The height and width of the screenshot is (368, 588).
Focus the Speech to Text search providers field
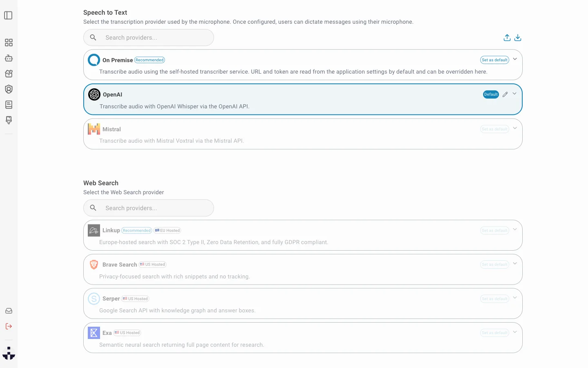coord(149,38)
